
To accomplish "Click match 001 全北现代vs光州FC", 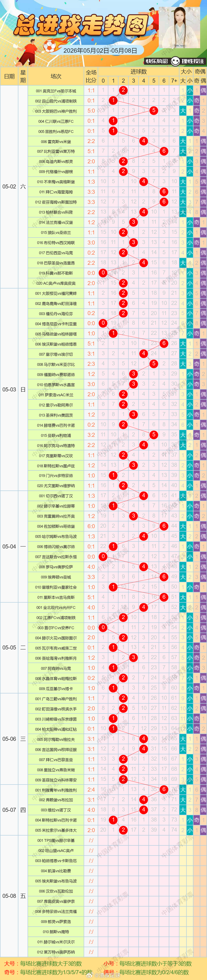I will (56, 607).
